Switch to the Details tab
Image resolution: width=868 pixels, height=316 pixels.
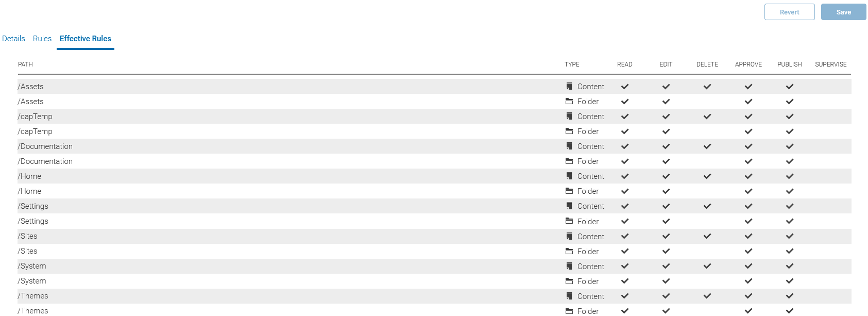point(13,39)
